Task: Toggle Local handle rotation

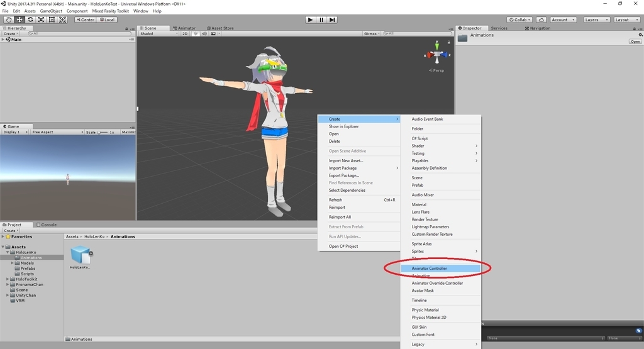Action: click(x=107, y=19)
